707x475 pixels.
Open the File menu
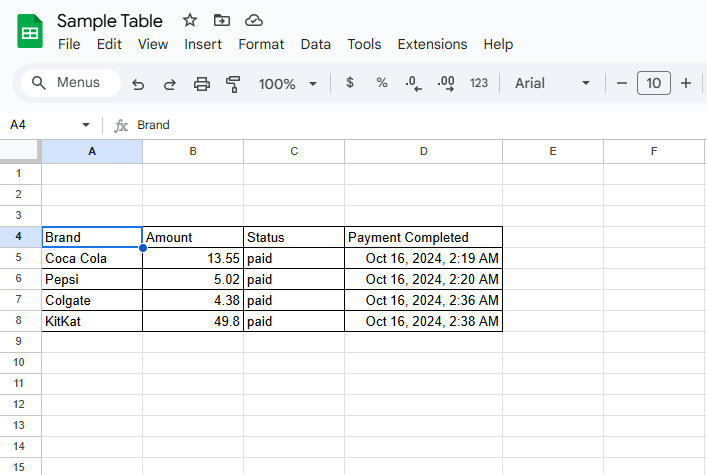pyautogui.click(x=69, y=44)
